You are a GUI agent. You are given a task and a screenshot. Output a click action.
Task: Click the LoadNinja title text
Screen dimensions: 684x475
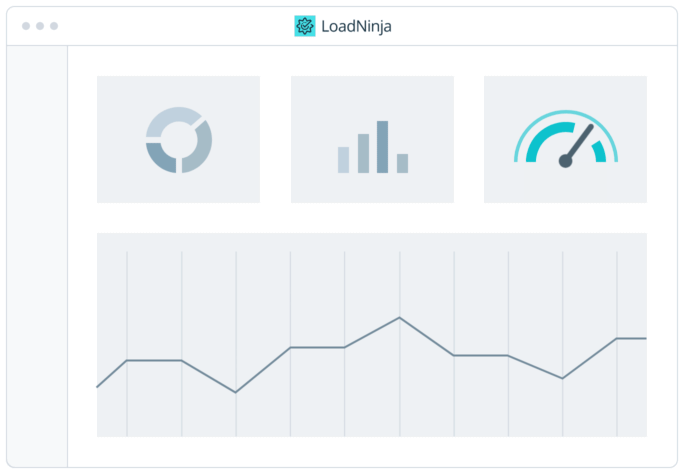tap(356, 27)
